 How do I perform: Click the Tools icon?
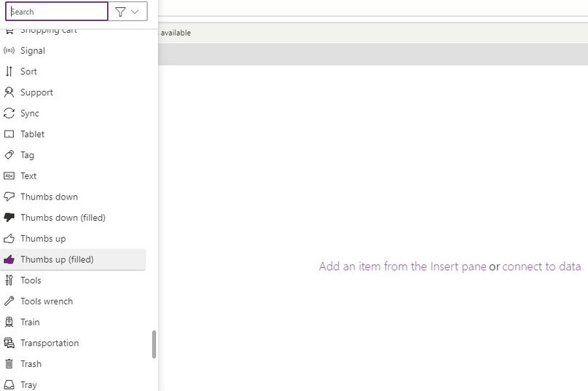pyautogui.click(x=9, y=280)
